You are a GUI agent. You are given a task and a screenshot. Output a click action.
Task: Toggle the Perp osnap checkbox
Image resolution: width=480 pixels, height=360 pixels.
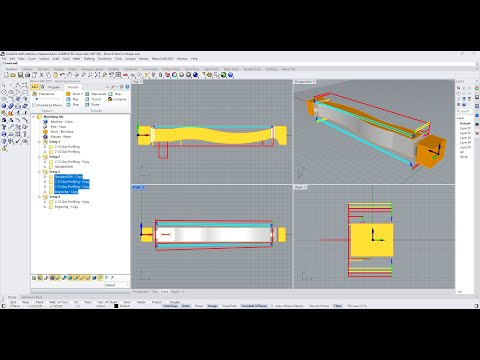(x=82, y=302)
